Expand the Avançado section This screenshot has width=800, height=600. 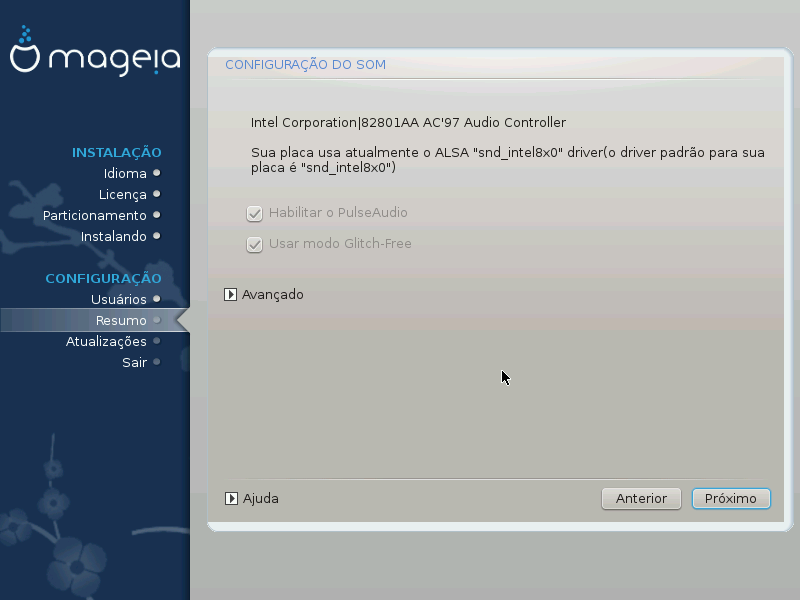pos(231,295)
